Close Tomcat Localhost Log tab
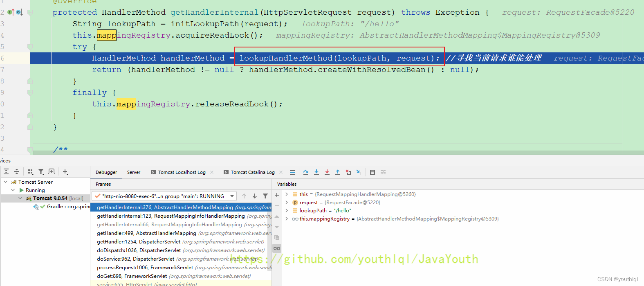The image size is (644, 286). pyautogui.click(x=212, y=172)
